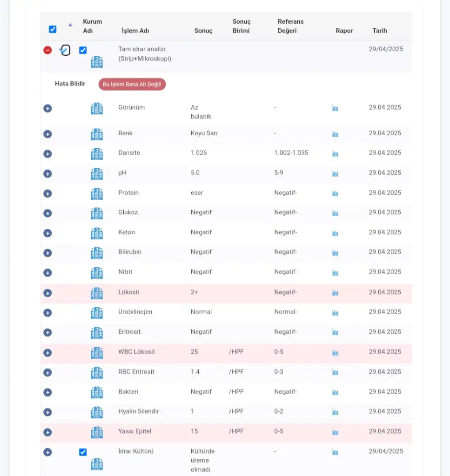Click the building icon in Bakteri row

point(96,392)
